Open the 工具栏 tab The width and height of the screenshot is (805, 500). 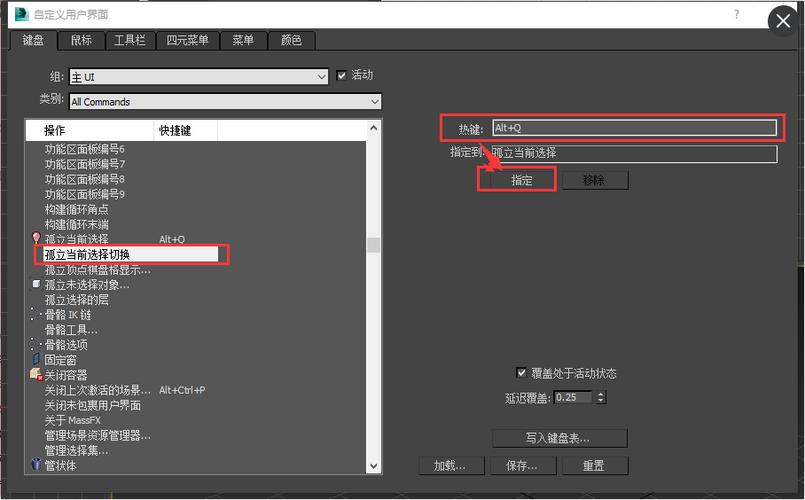pyautogui.click(x=129, y=40)
